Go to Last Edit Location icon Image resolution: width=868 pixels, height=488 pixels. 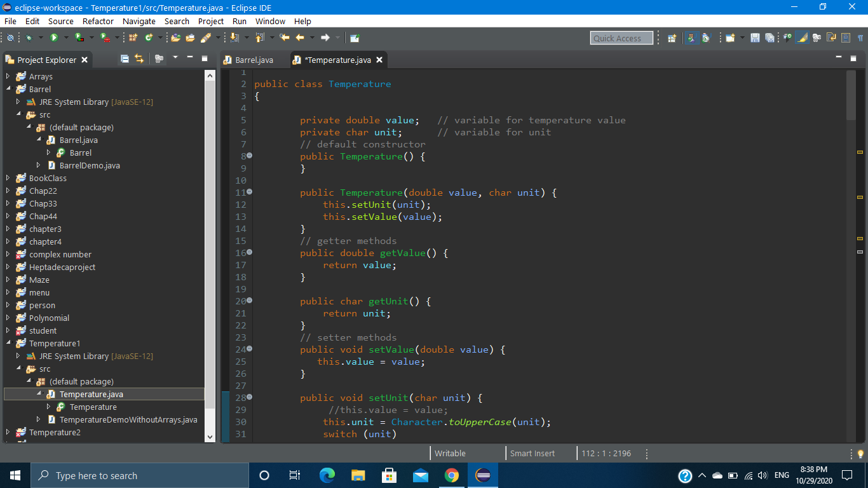(284, 37)
